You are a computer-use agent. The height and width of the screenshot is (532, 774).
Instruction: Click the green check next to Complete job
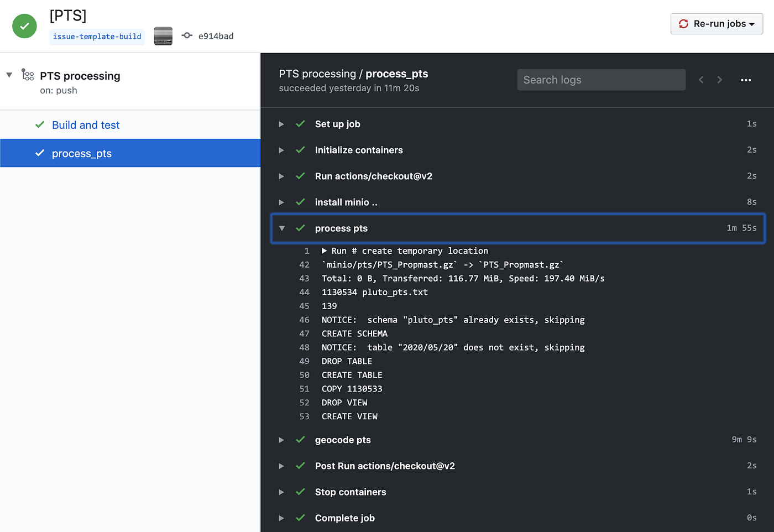300,518
